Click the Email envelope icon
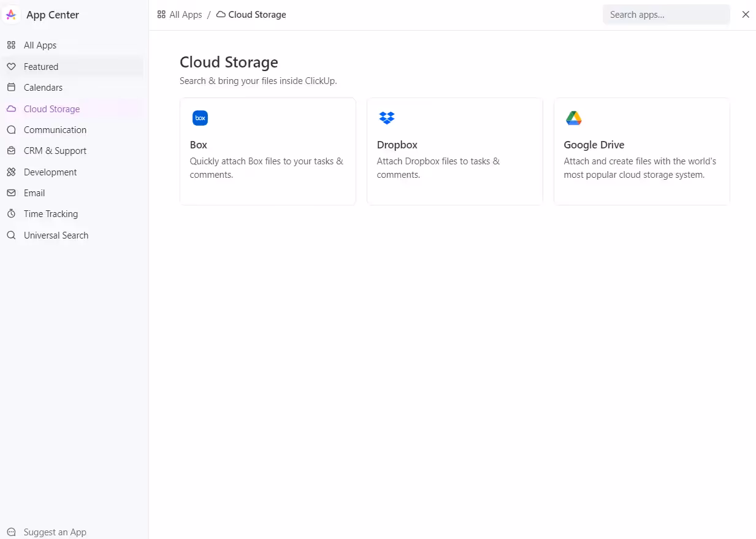Image resolution: width=756 pixels, height=539 pixels. tap(11, 193)
